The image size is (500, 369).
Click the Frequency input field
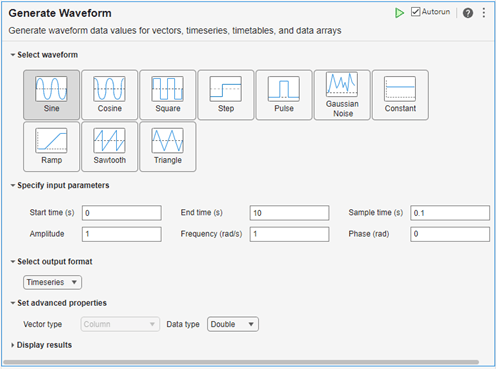[x=289, y=234]
